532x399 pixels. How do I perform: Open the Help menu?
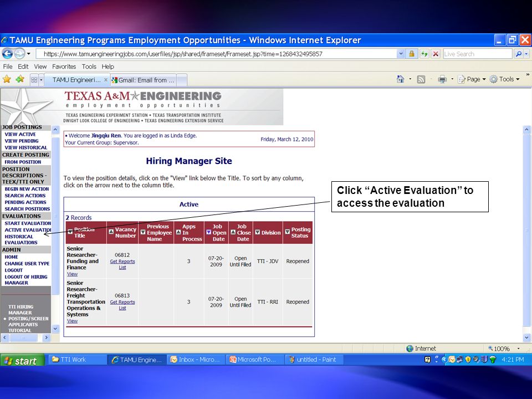tap(108, 66)
